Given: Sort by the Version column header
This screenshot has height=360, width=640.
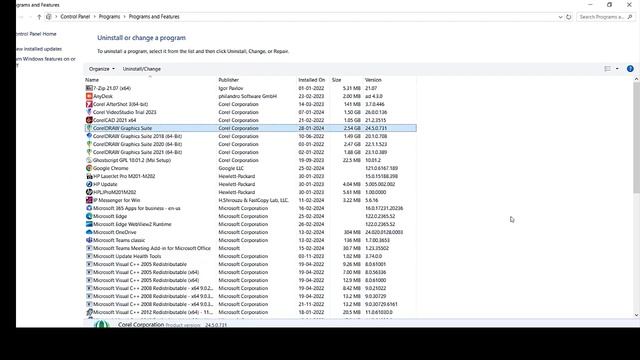Looking at the screenshot, I should tap(373, 80).
